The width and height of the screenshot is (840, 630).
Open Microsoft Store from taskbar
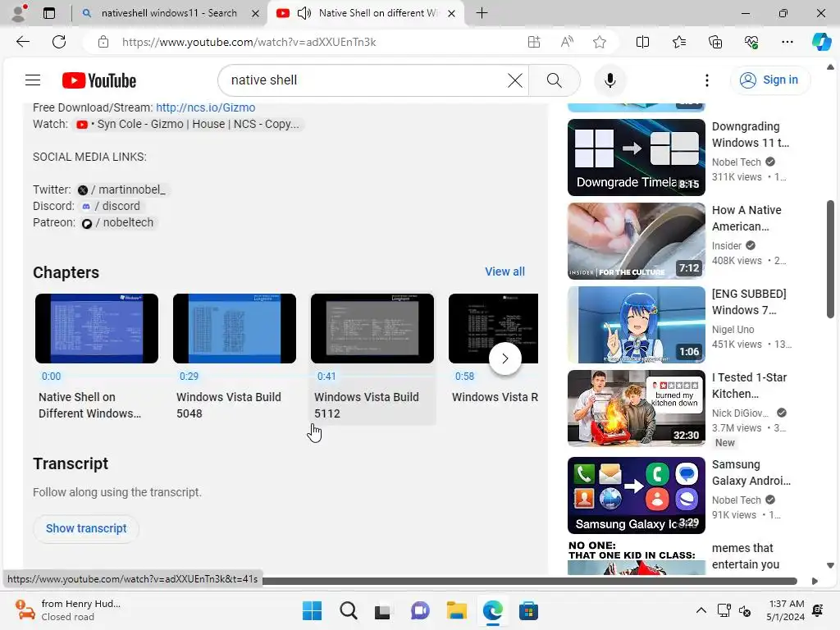[528, 610]
